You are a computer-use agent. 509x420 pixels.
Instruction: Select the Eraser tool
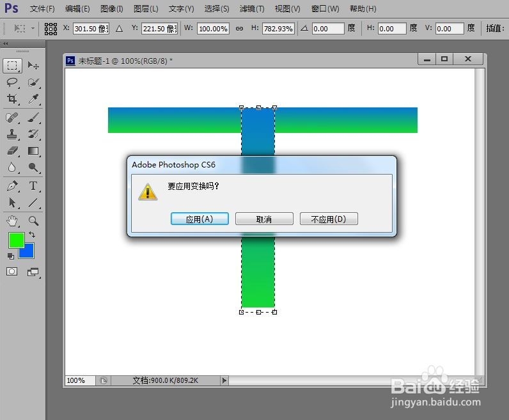12,151
